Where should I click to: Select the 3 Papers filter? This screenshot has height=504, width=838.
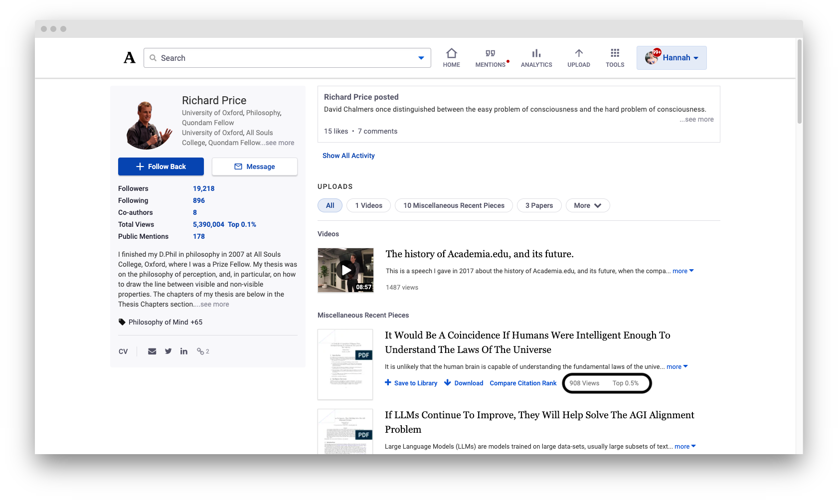539,205
